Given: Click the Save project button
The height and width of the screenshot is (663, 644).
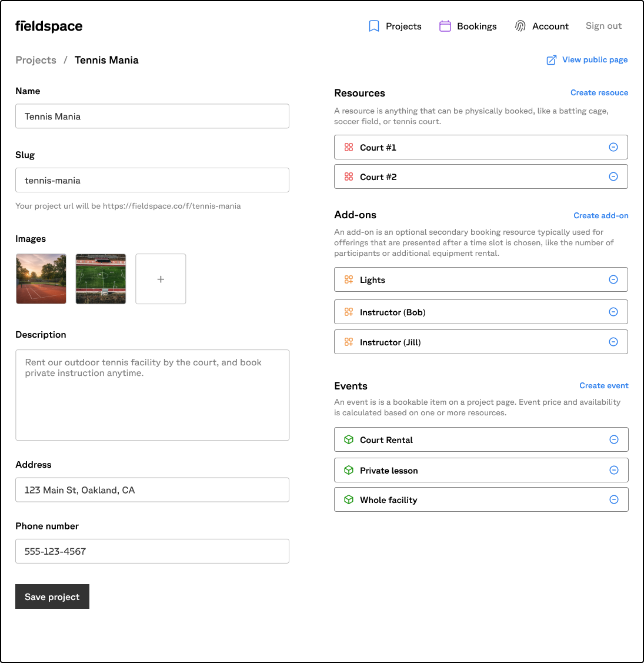Looking at the screenshot, I should click(52, 597).
